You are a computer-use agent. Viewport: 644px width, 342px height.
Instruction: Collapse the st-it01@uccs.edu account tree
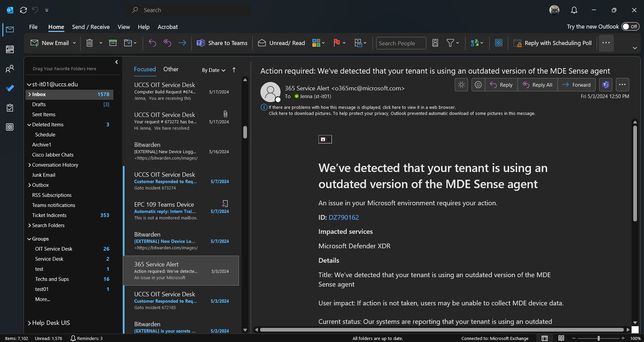click(29, 84)
